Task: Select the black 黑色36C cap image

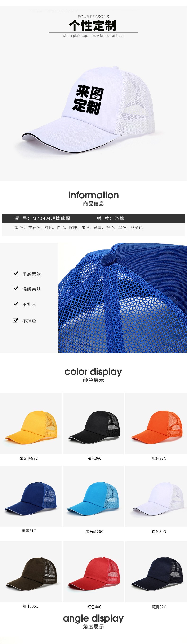Action: [94, 423]
